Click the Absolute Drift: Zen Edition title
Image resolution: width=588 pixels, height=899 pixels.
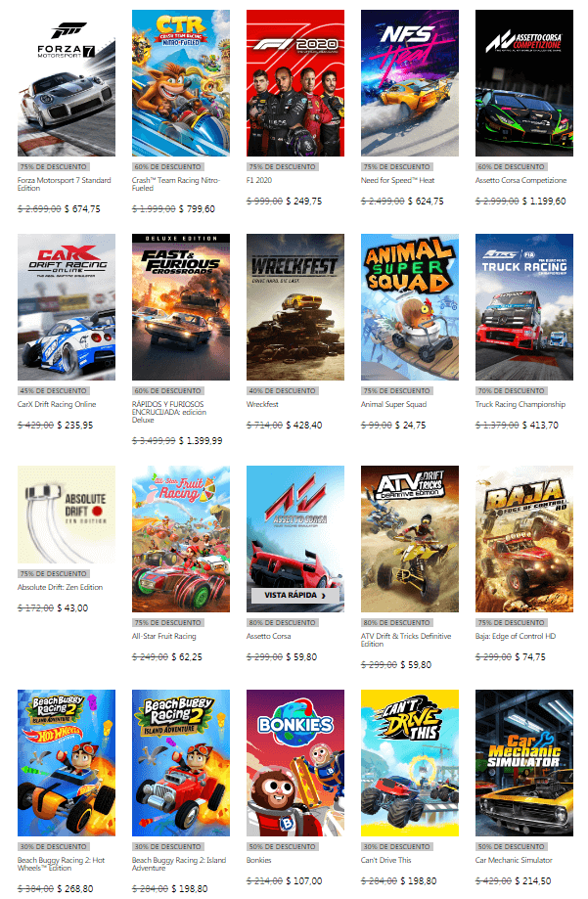click(61, 587)
